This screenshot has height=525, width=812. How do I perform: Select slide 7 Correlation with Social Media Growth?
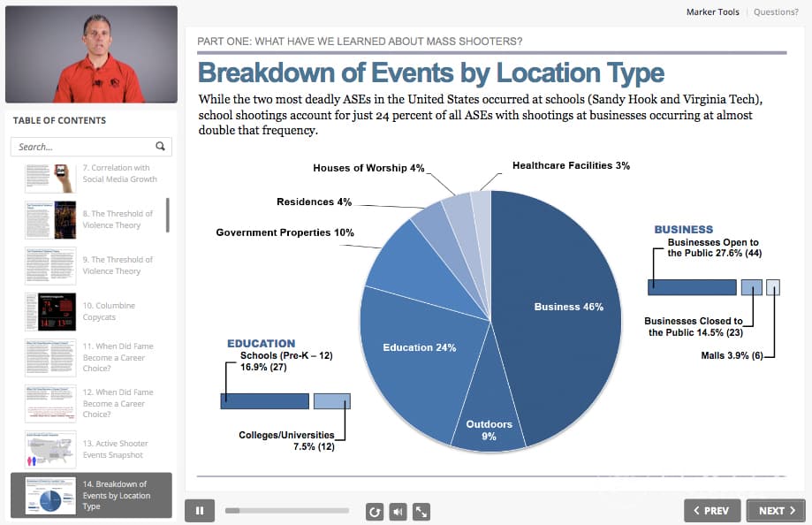click(91, 176)
